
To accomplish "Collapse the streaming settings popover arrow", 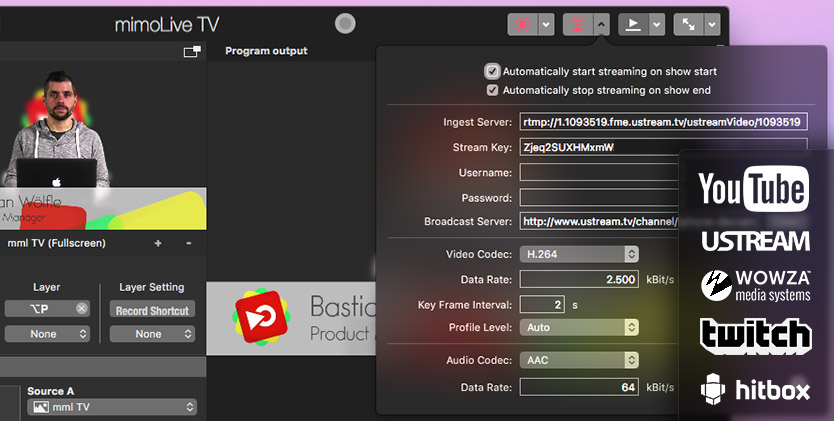I will [x=602, y=24].
